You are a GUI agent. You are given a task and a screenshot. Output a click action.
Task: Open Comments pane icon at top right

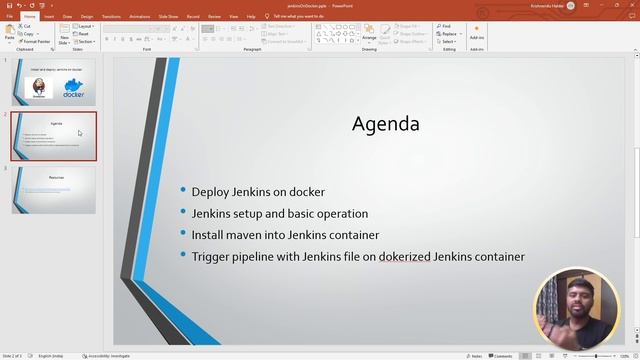point(632,16)
